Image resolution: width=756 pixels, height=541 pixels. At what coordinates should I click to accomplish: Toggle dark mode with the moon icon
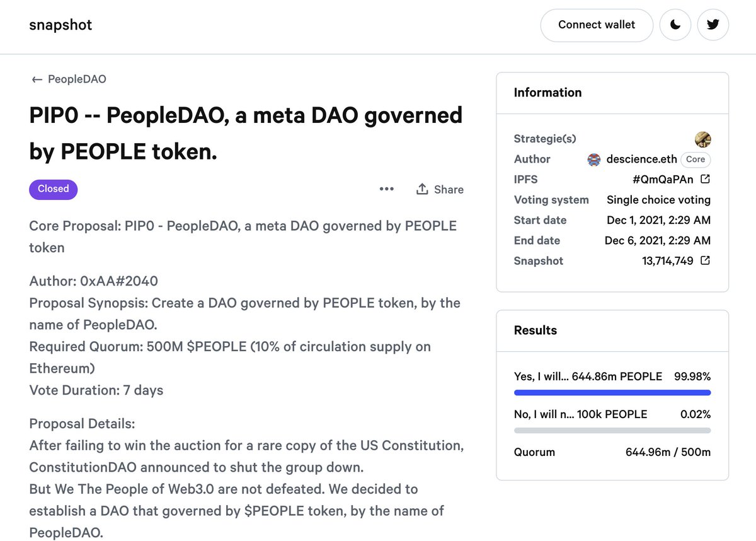(675, 25)
